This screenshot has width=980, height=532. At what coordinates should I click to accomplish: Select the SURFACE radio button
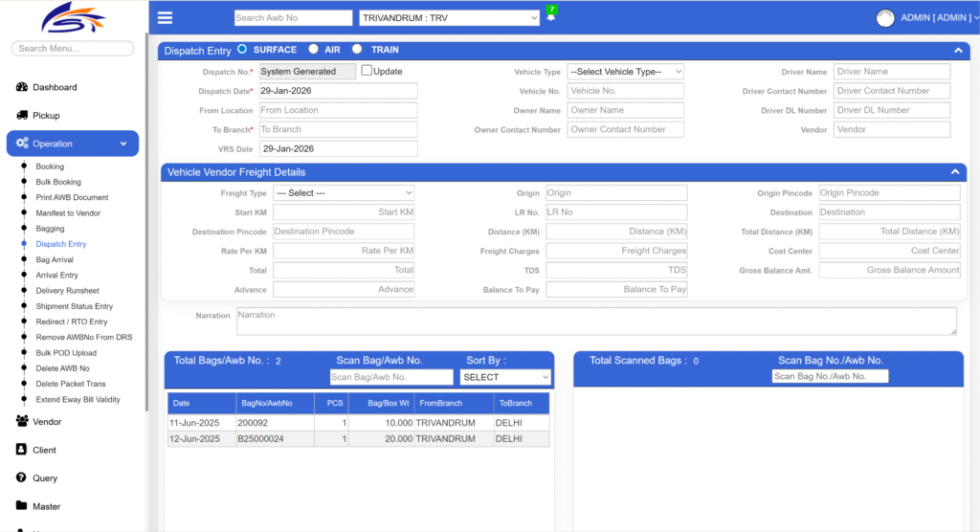[x=242, y=50]
